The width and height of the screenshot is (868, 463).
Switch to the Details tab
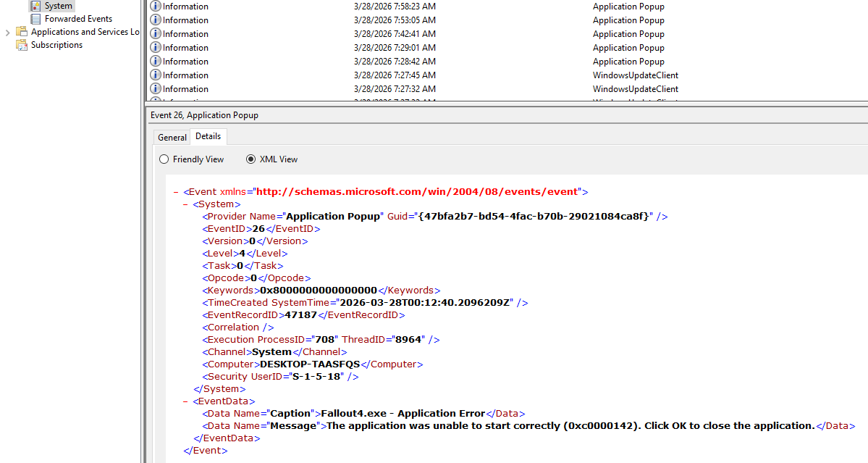(x=208, y=136)
